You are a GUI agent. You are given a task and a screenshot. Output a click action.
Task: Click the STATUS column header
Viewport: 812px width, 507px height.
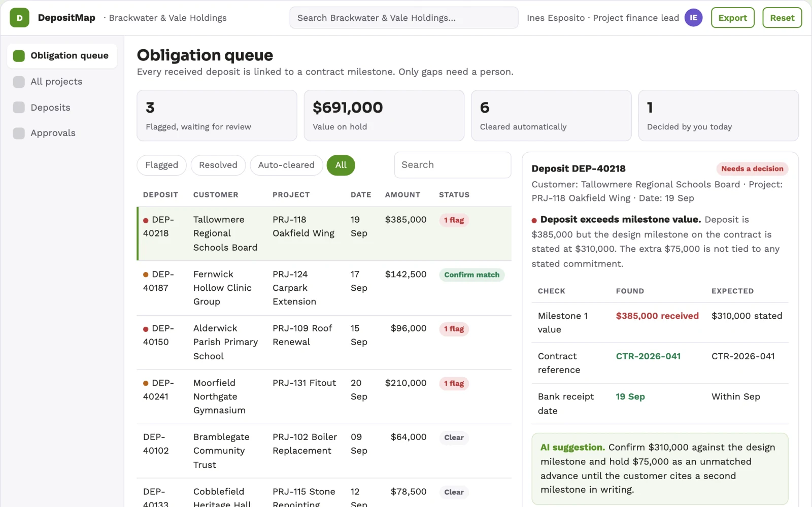click(454, 195)
